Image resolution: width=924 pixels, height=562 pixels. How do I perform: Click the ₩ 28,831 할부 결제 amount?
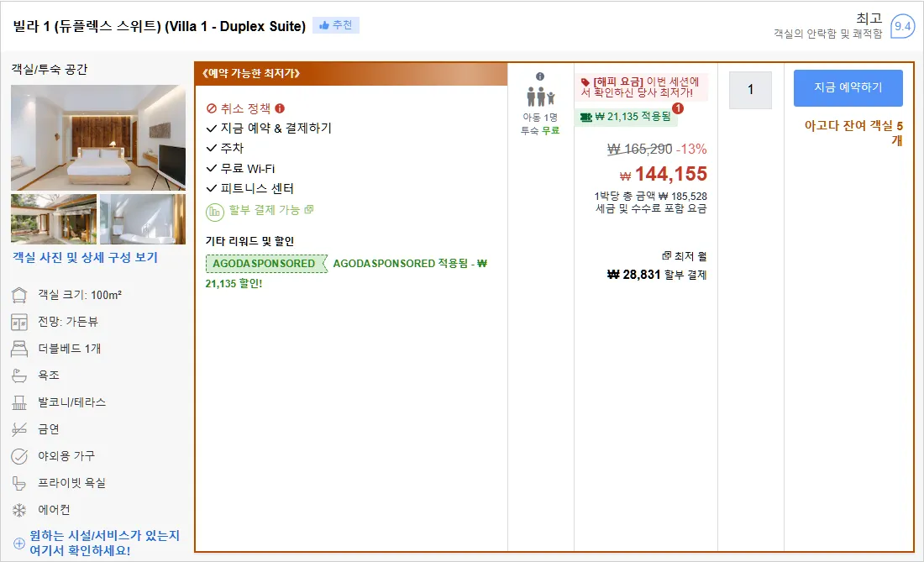pos(657,275)
